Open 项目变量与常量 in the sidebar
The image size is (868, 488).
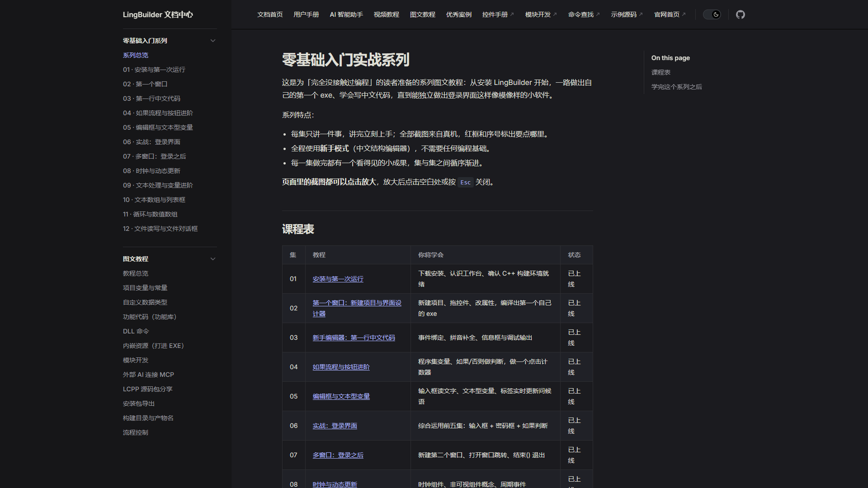pos(145,288)
